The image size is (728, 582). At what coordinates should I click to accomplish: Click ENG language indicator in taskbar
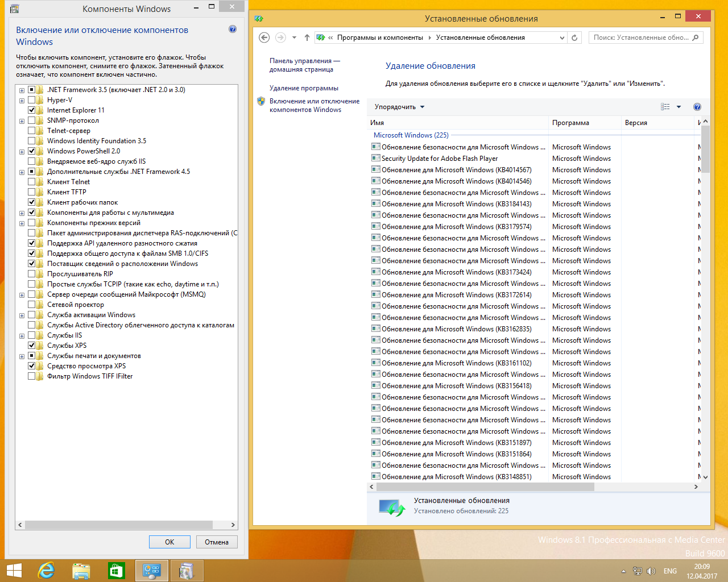(670, 571)
